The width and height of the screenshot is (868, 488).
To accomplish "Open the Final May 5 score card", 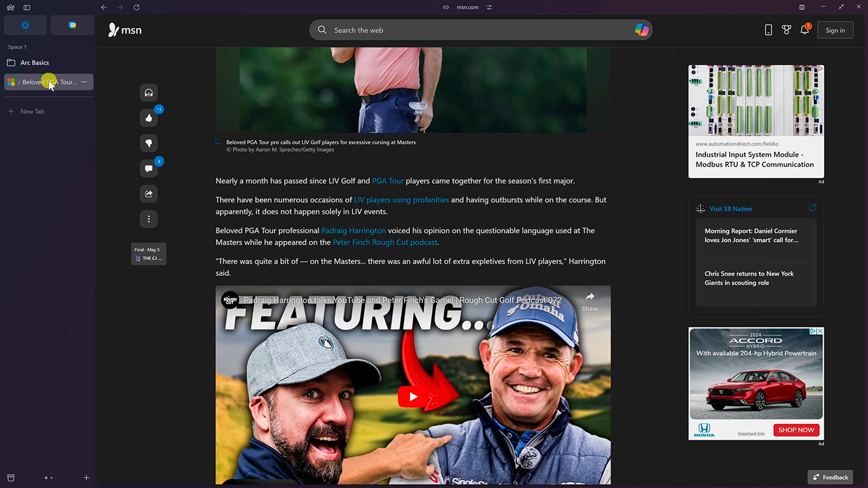I will point(149,254).
